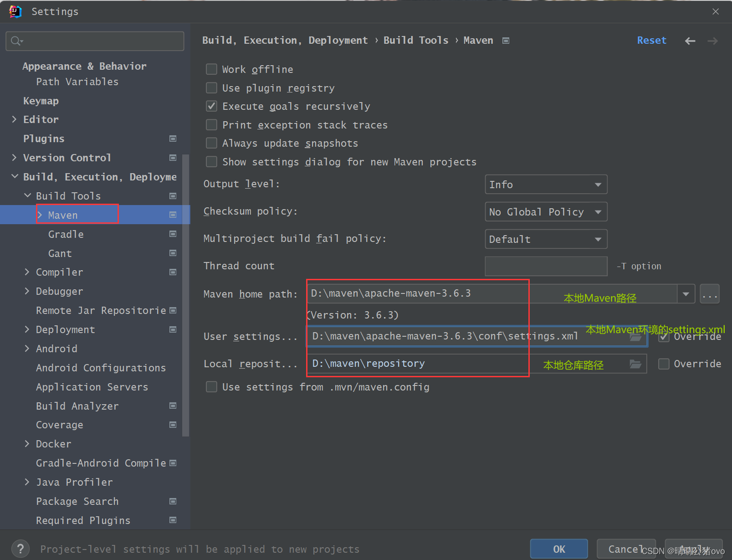Expand the Version Control node

[x=14, y=158]
